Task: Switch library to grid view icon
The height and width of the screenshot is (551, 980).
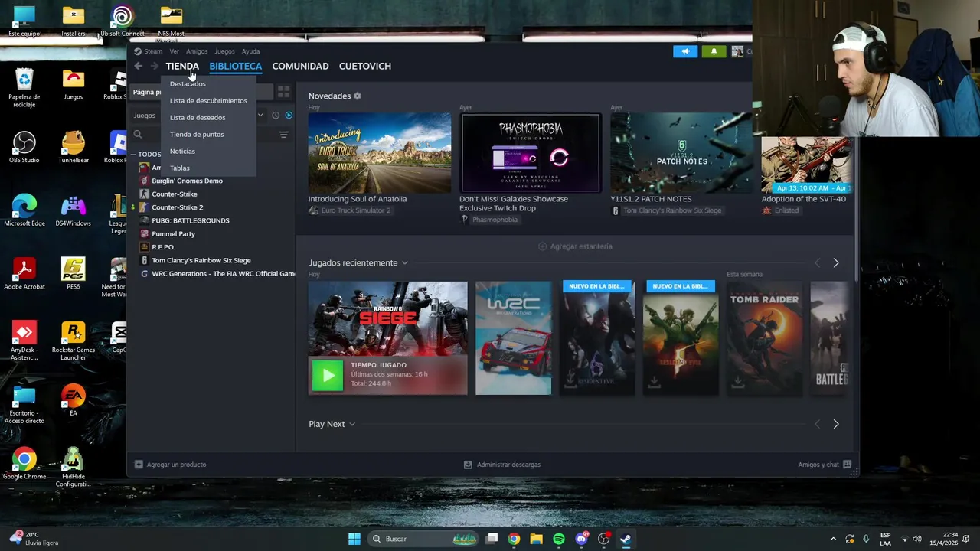Action: (x=283, y=92)
